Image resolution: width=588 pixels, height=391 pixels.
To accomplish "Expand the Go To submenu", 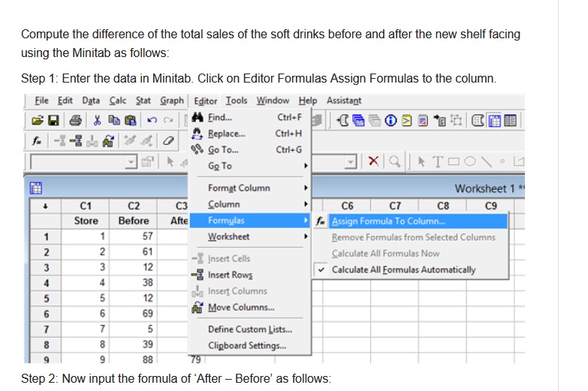I will pos(220,166).
